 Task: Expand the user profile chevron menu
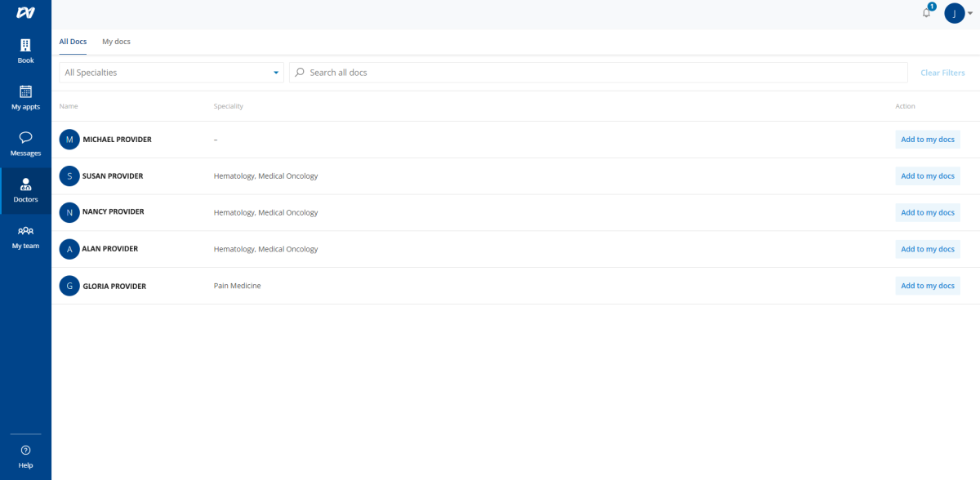coord(970,13)
